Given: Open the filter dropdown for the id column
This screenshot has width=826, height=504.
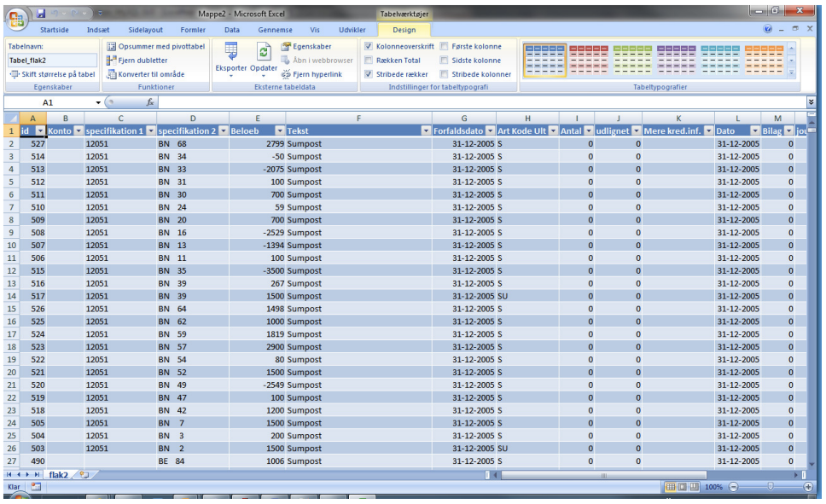Looking at the screenshot, I should tap(40, 130).
